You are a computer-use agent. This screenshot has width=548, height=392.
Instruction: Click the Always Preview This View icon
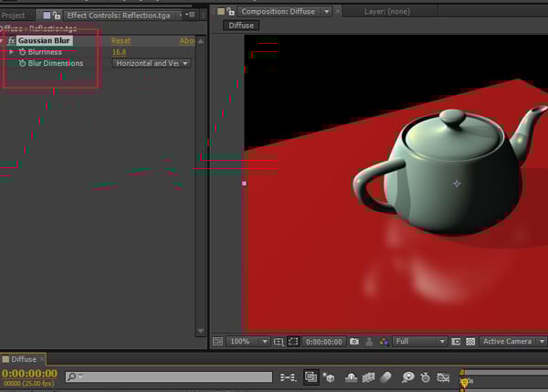217,342
